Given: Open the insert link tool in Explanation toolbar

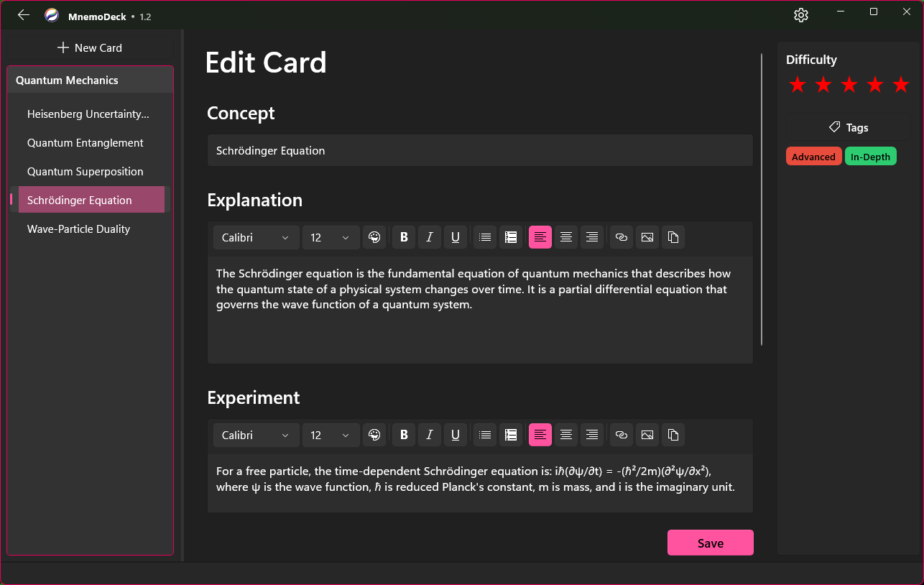Looking at the screenshot, I should click(x=621, y=237).
